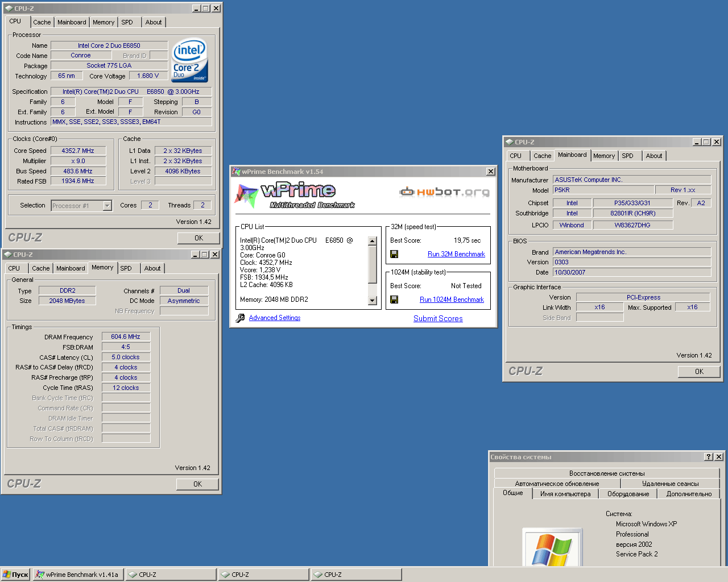
Task: Select About tab in mainboard CPU-Z window
Action: (654, 156)
